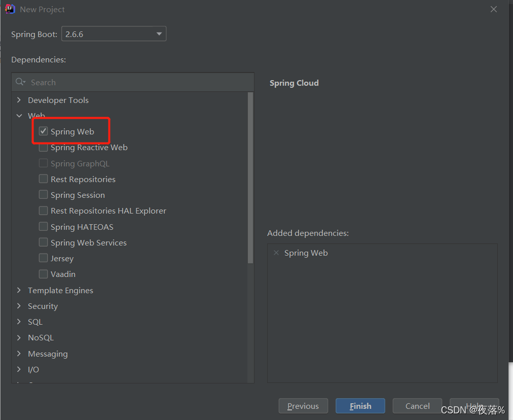Remove Spring Web via the X icon

pyautogui.click(x=276, y=253)
